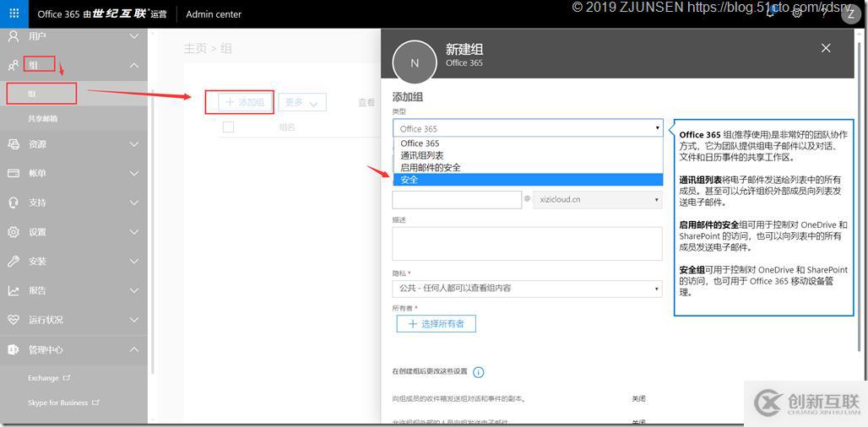Open Exchange admin center link

[49, 378]
